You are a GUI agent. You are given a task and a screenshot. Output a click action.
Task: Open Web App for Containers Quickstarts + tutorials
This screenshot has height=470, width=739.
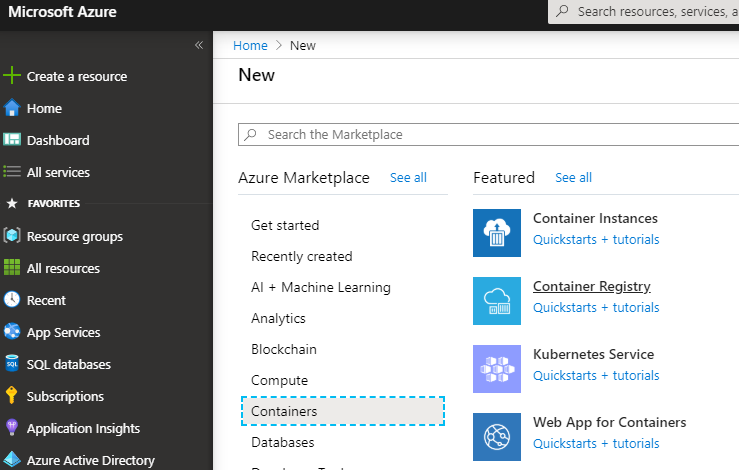596,444
